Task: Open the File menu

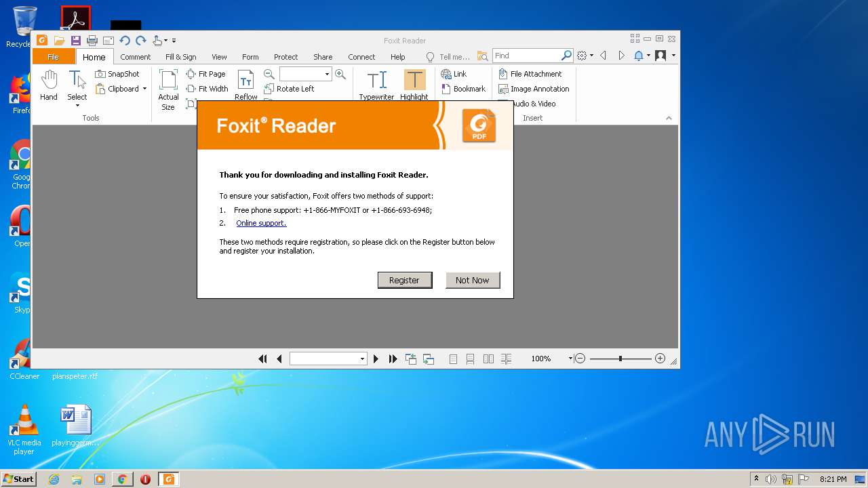Action: click(x=53, y=57)
